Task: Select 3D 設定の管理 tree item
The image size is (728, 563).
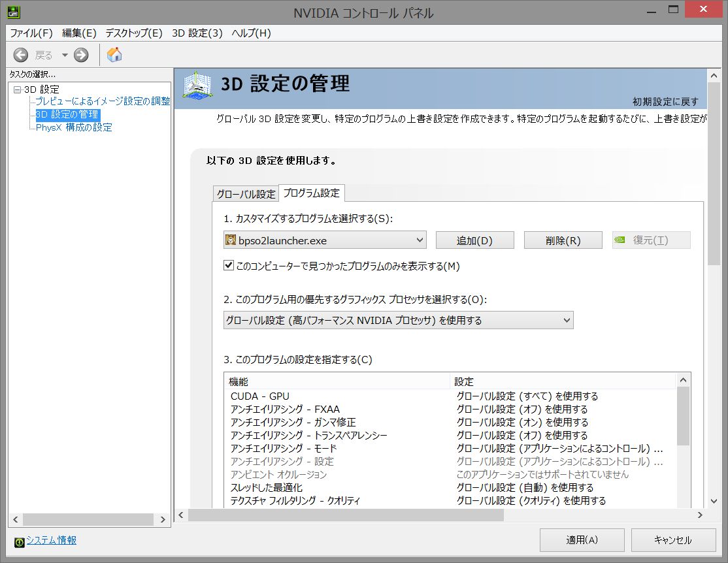Action: 68,114
